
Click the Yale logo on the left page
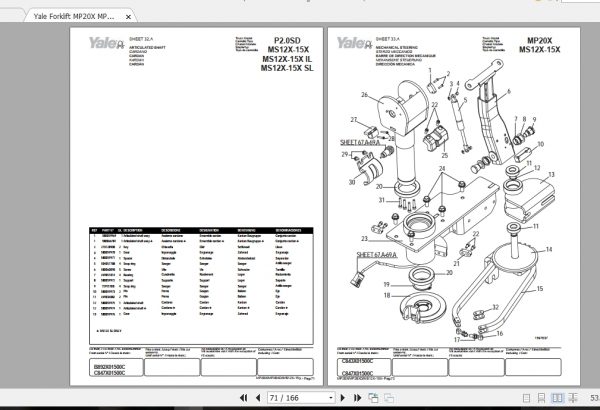[x=107, y=42]
